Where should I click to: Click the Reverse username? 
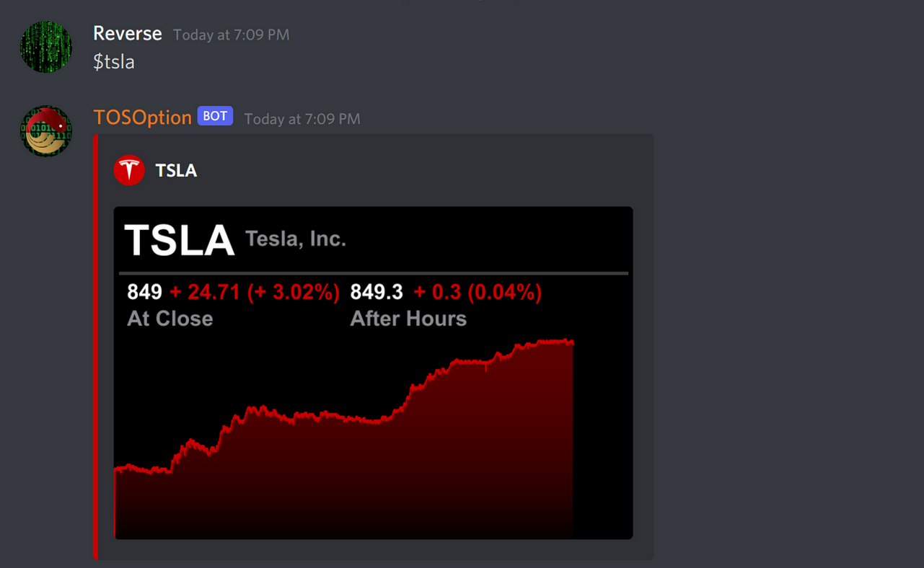click(x=128, y=34)
